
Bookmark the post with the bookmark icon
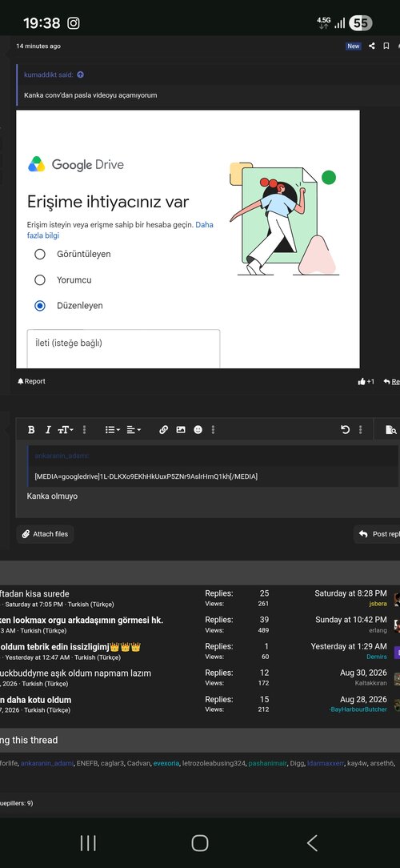[x=386, y=46]
